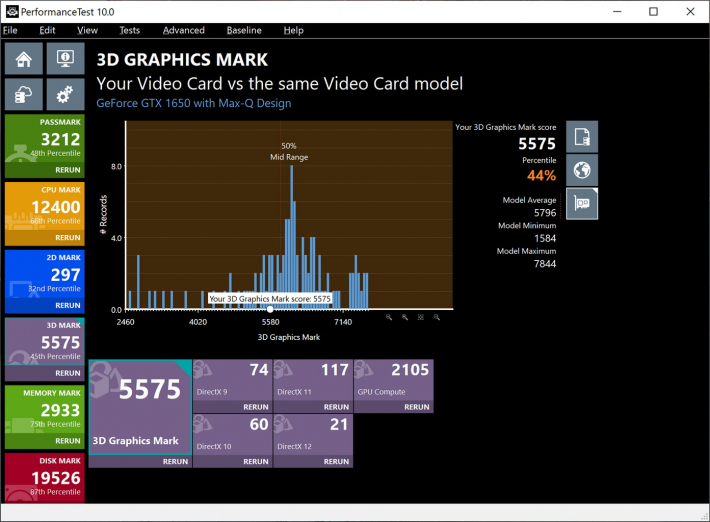Screen dimensions: 710x522
Task: Open the Tests menu
Action: coord(129,30)
